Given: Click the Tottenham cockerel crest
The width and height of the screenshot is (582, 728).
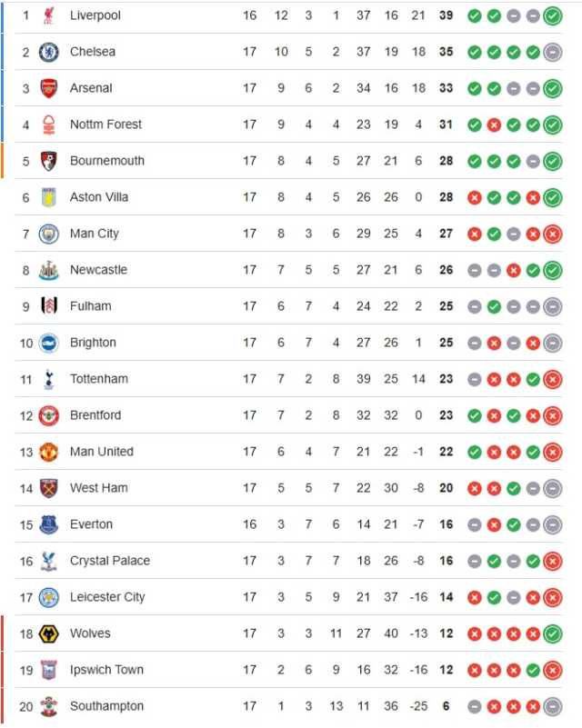Looking at the screenshot, I should click(x=49, y=379).
